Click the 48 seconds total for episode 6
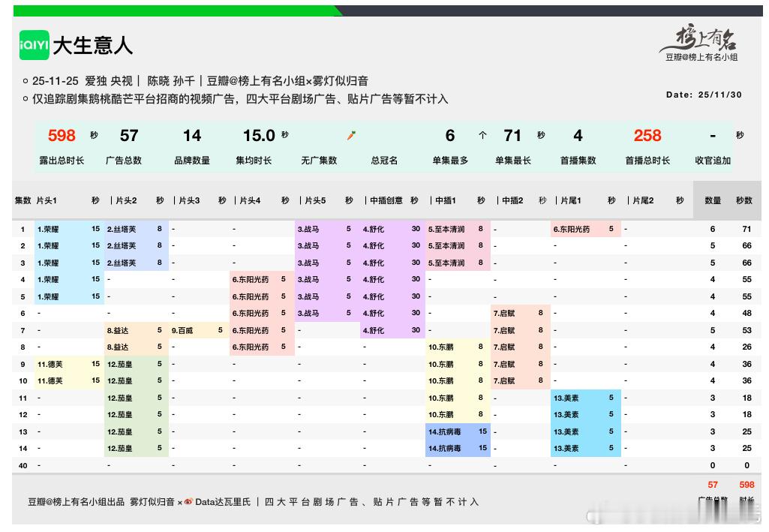The height and width of the screenshot is (532, 769). [x=747, y=314]
